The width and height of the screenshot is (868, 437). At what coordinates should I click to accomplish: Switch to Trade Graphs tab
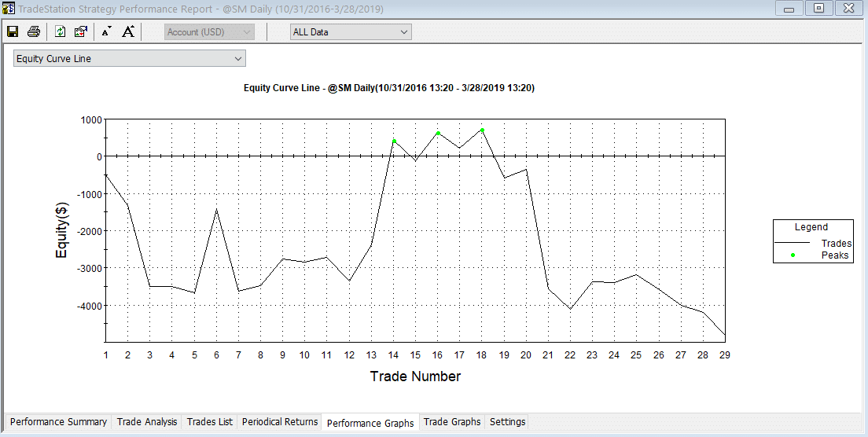[452, 422]
